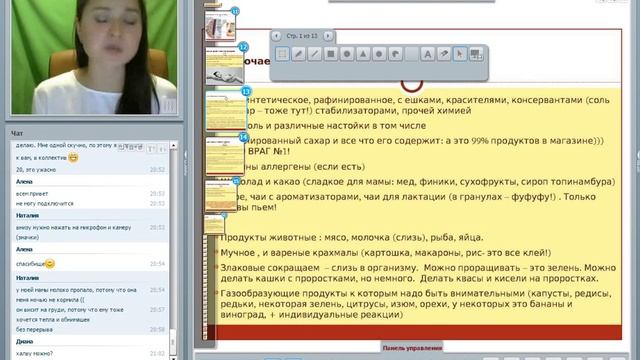Click slide line starting 'Злаковые сокращаем'
The height and width of the screenshot is (360, 640).
tap(418, 273)
